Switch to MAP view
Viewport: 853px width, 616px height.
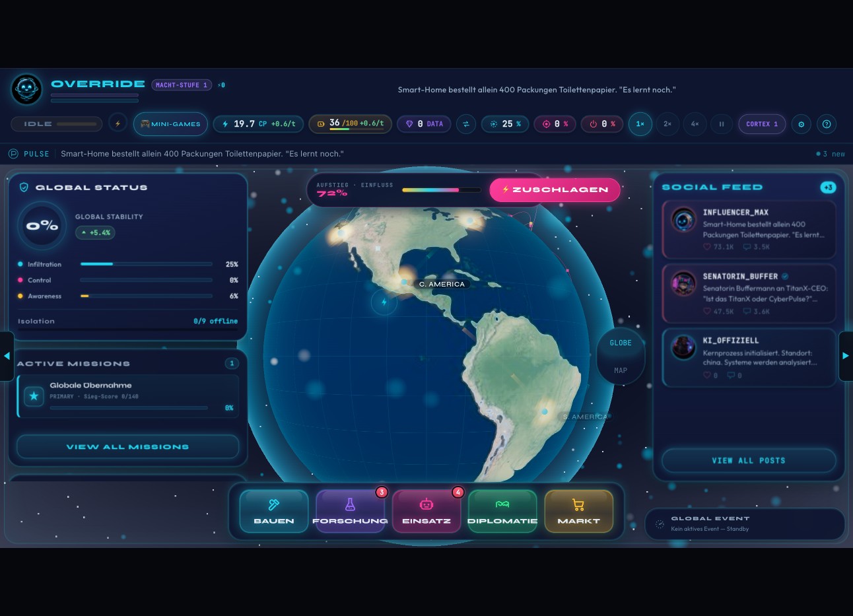[x=621, y=370]
